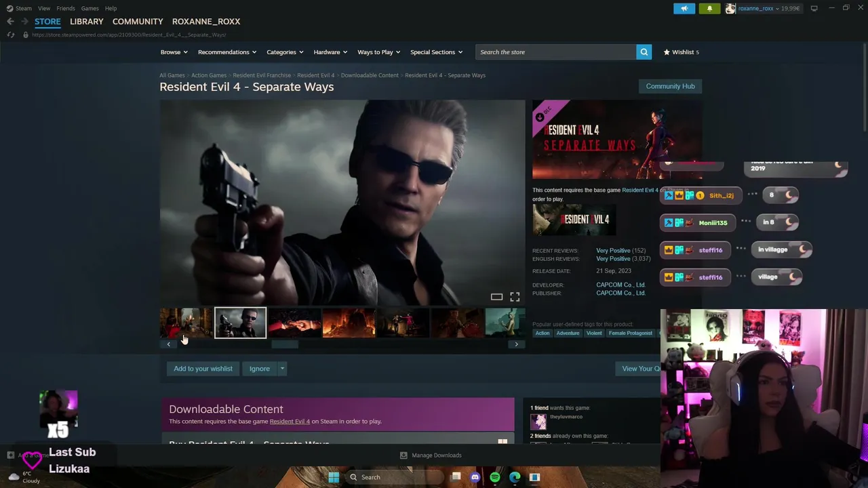Click the blue store search magnifier button
The height and width of the screenshot is (488, 868).
tap(644, 52)
